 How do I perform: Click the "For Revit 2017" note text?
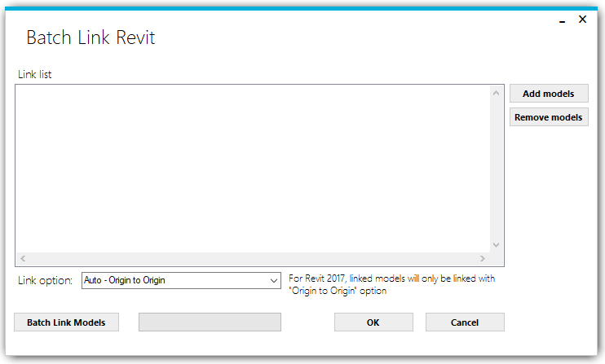391,284
